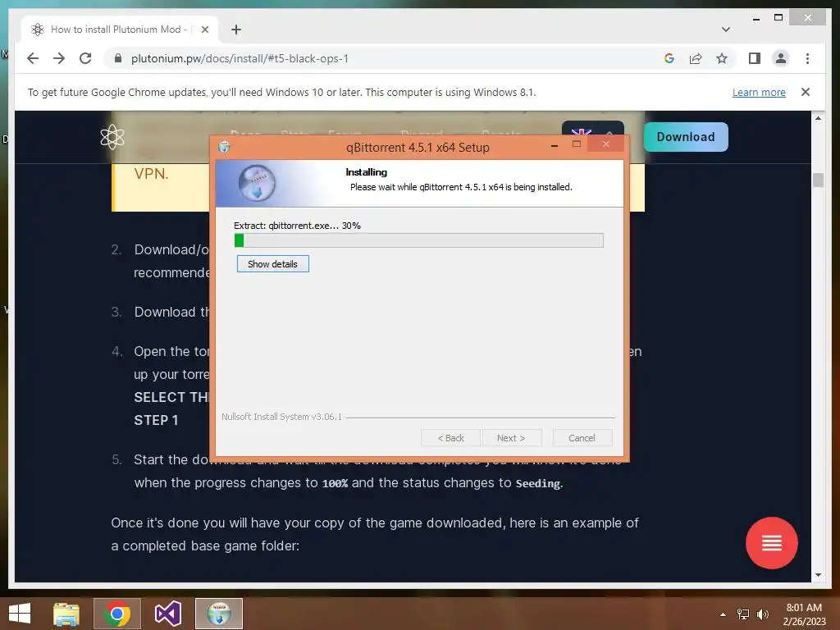Open Chrome side panel icon

click(x=755, y=58)
